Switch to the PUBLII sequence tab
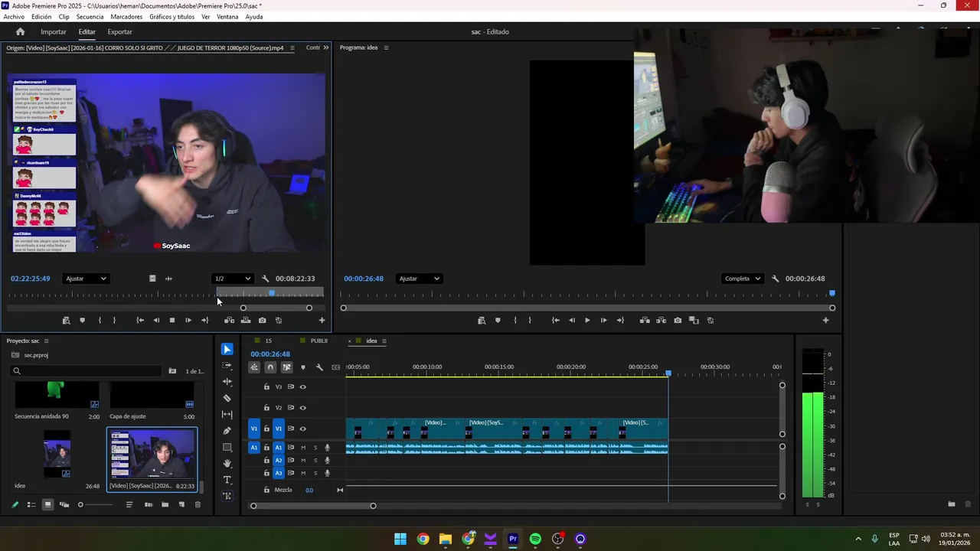980x551 pixels. click(x=318, y=341)
